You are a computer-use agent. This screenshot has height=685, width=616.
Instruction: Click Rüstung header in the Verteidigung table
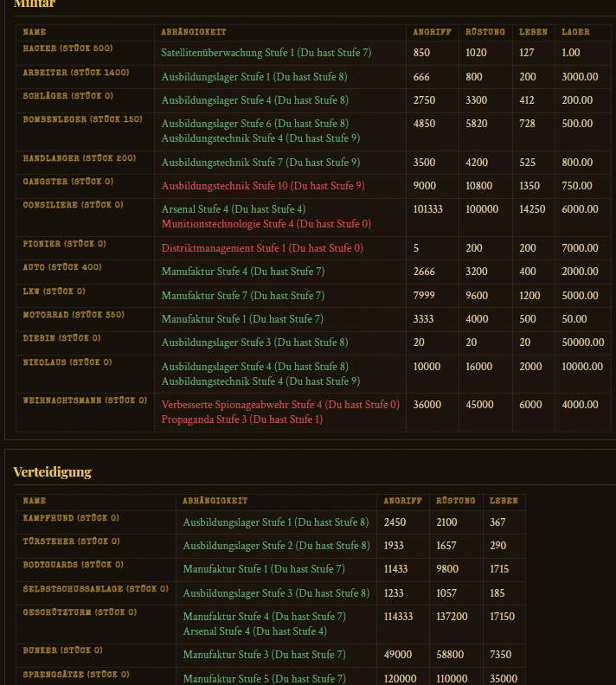coord(455,501)
